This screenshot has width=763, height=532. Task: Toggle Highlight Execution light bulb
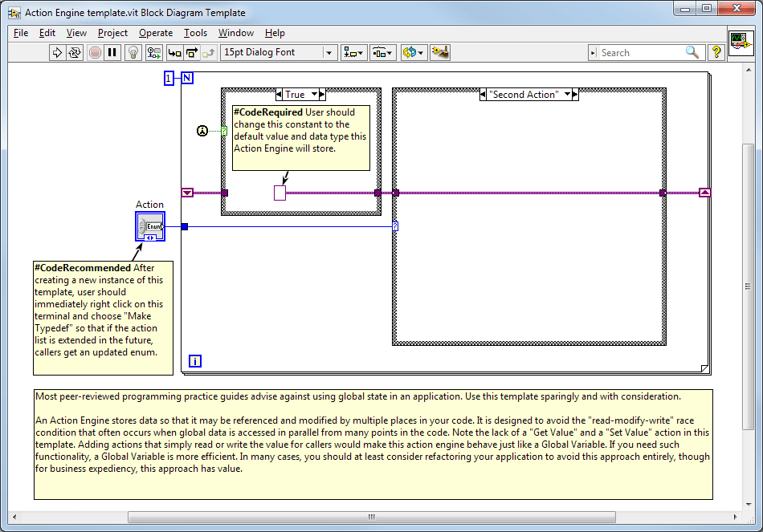(x=133, y=52)
